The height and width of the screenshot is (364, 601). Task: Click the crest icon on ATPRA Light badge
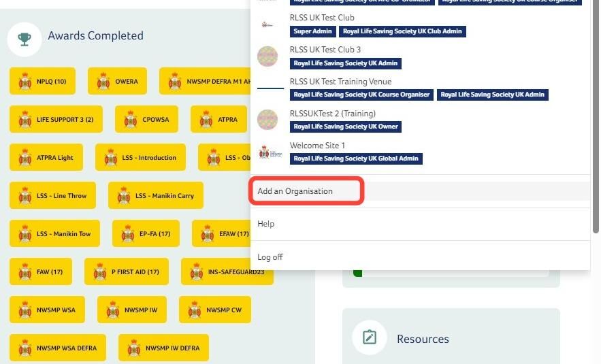pos(25,157)
